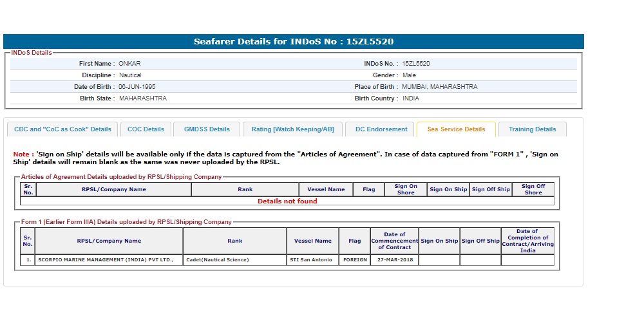Click the STI San Antonio vessel cell
Image resolution: width=644 pixels, height=327 pixels.
point(313,260)
